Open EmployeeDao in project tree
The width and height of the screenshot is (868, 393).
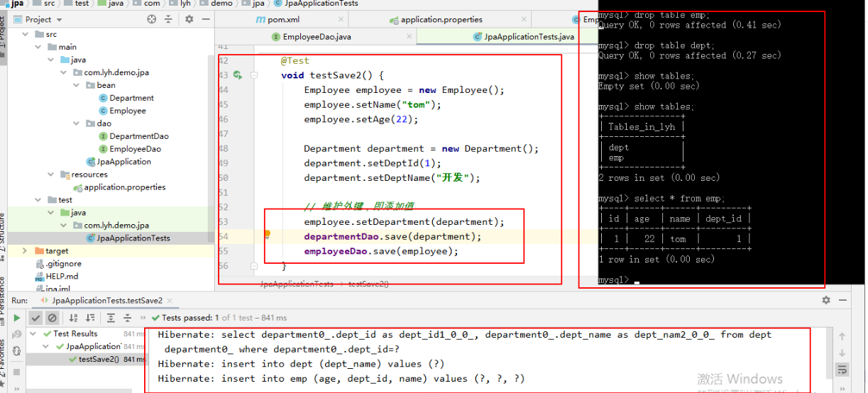tap(129, 149)
